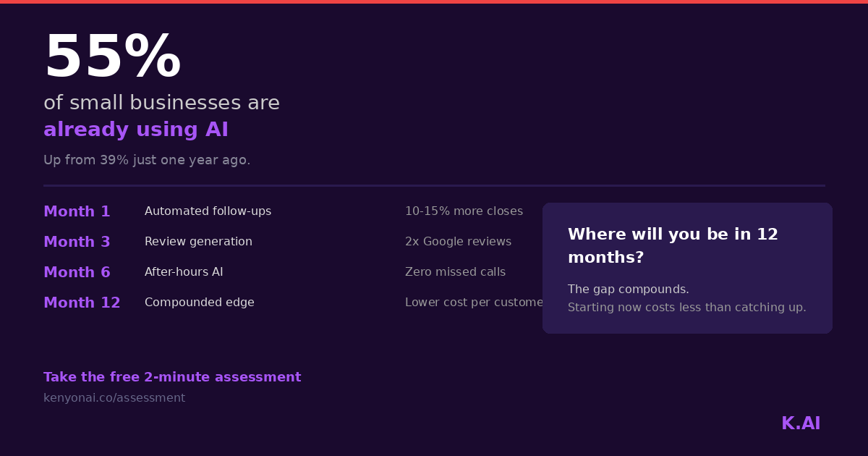
Task: Select the Month 3 label
Action: 77,242
